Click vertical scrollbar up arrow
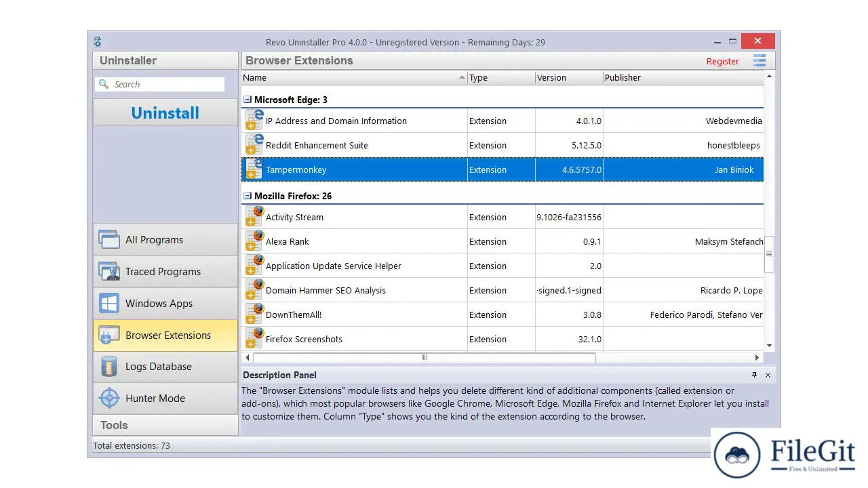Viewport: 868px width, 488px height. coord(769,76)
